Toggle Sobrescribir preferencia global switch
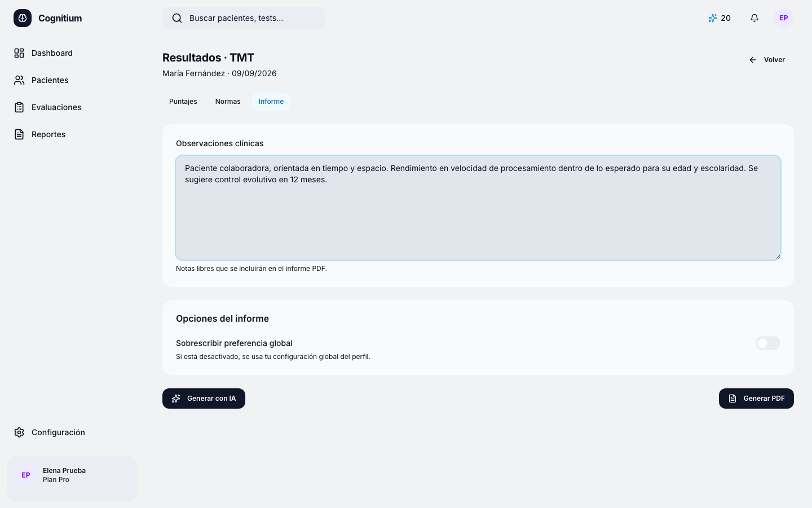Image resolution: width=812 pixels, height=508 pixels. pyautogui.click(x=768, y=343)
